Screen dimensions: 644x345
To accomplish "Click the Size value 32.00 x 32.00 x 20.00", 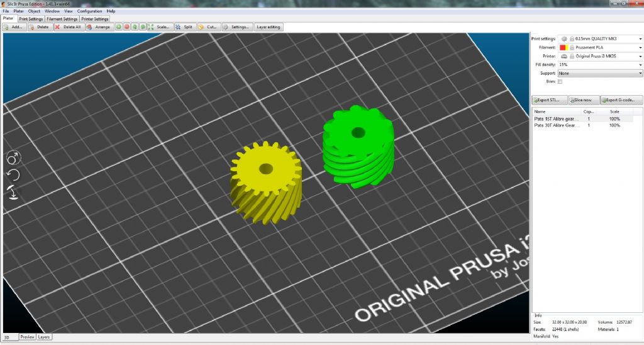I will [x=570, y=322].
